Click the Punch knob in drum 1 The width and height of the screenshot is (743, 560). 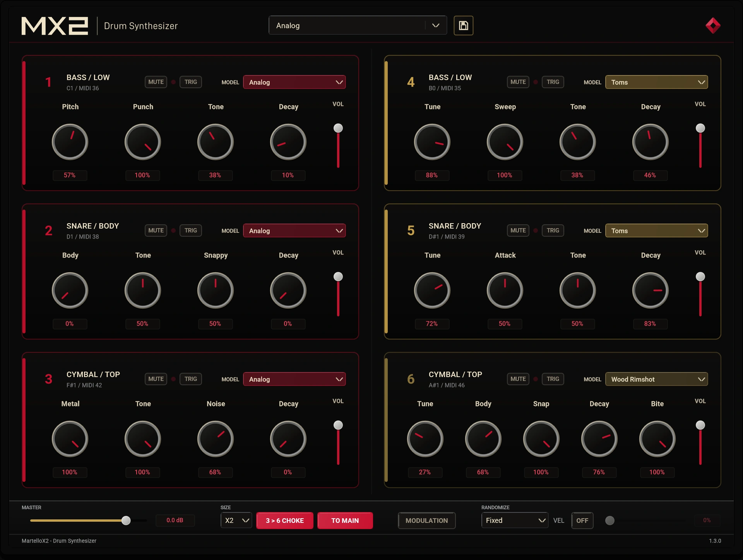pos(143,142)
